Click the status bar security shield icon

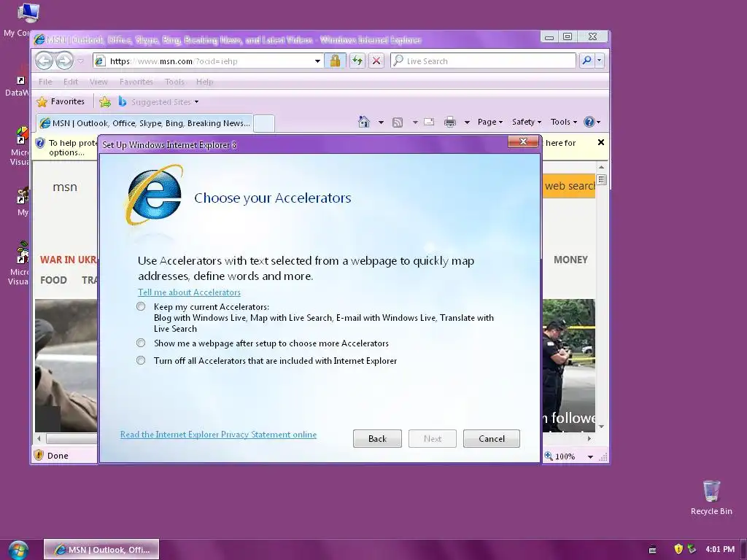click(39, 455)
